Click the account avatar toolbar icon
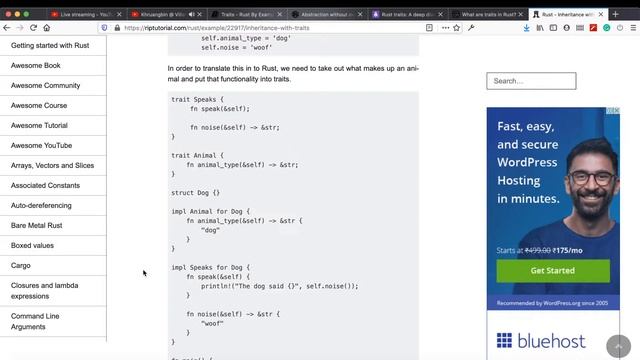 (x=567, y=28)
